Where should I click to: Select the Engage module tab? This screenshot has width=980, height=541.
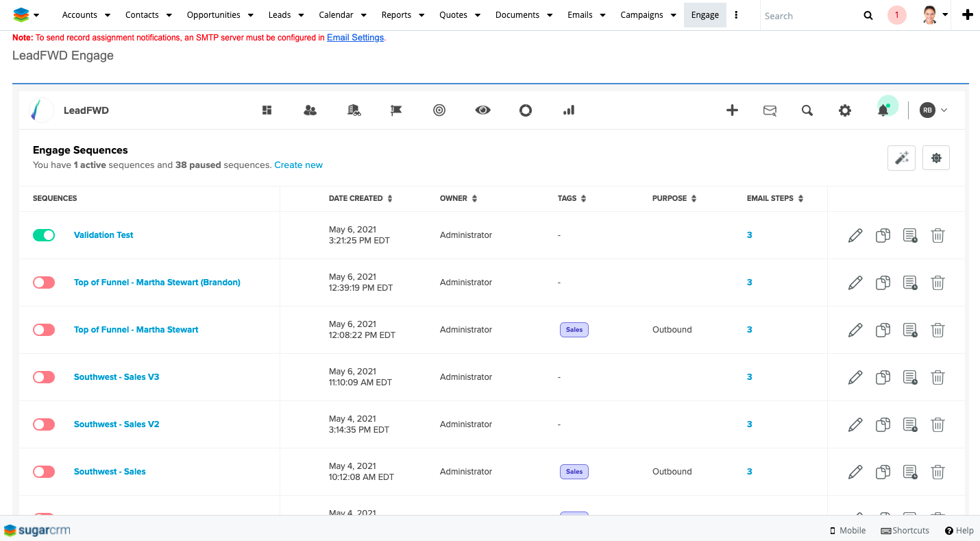tap(705, 15)
